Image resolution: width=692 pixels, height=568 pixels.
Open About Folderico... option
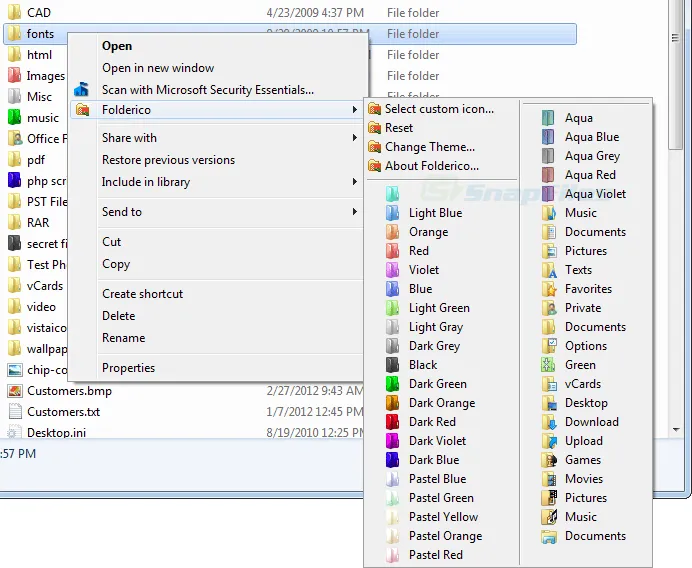[432, 166]
